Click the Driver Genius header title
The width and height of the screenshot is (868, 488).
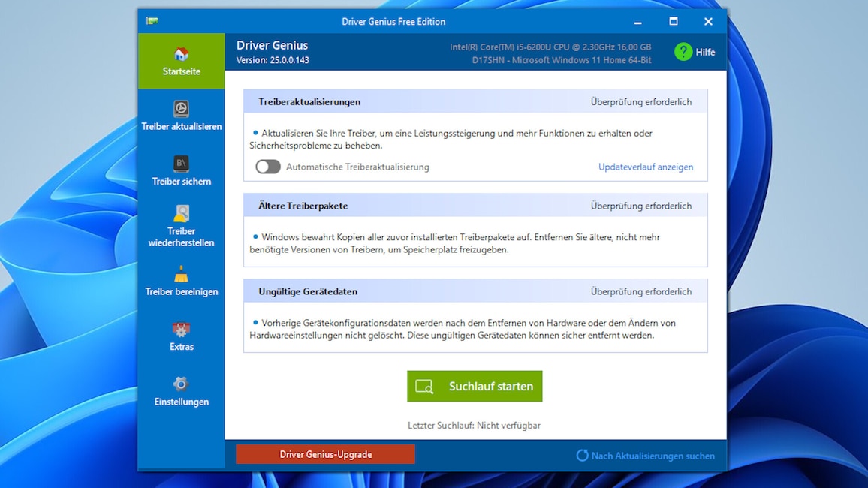[x=272, y=45]
